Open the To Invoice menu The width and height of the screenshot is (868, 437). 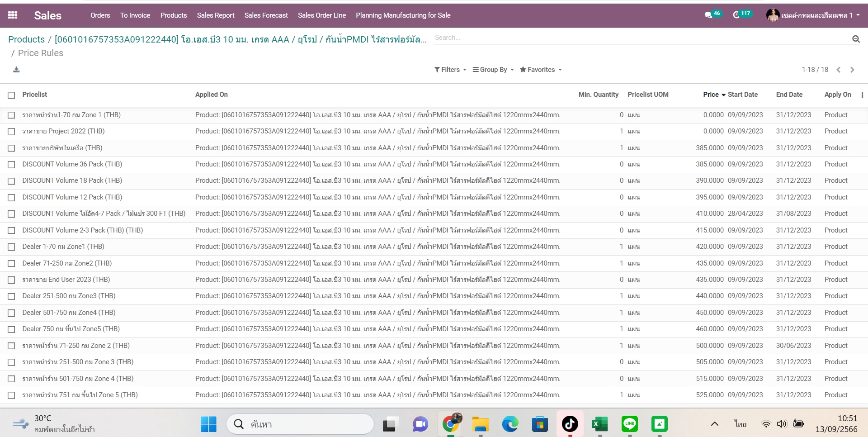pyautogui.click(x=135, y=15)
